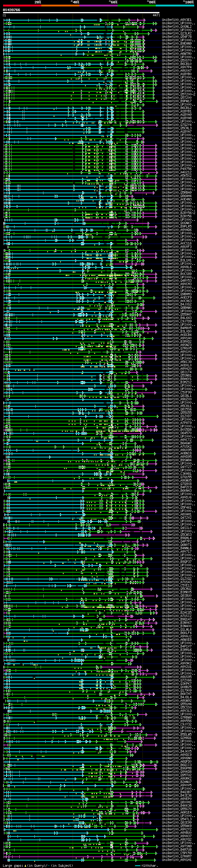Screen dimensions: 197x868
Task: Select hit label UniRef100_A9V7P4
Action: click(177, 67)
